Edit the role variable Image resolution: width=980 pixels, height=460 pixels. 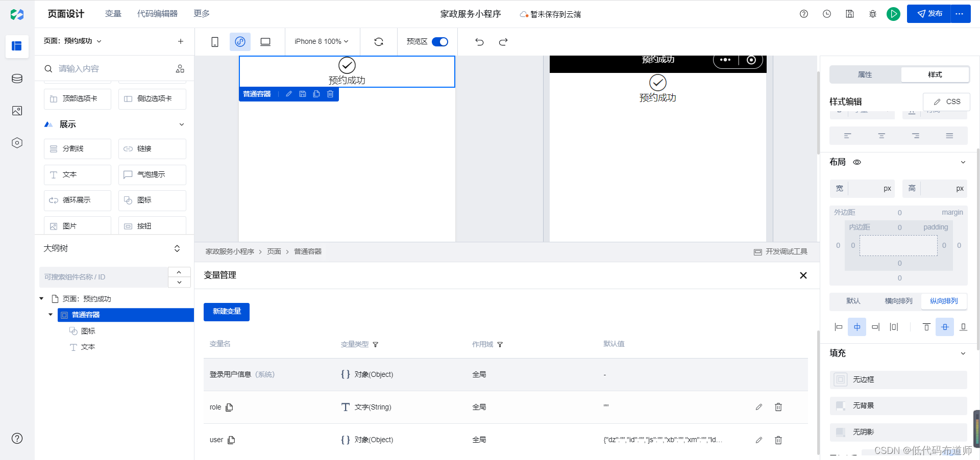tap(759, 407)
